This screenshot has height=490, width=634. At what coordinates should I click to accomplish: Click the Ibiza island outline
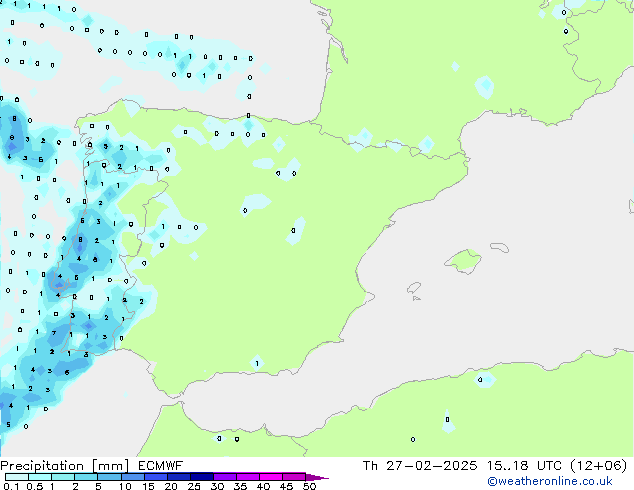pos(414,288)
